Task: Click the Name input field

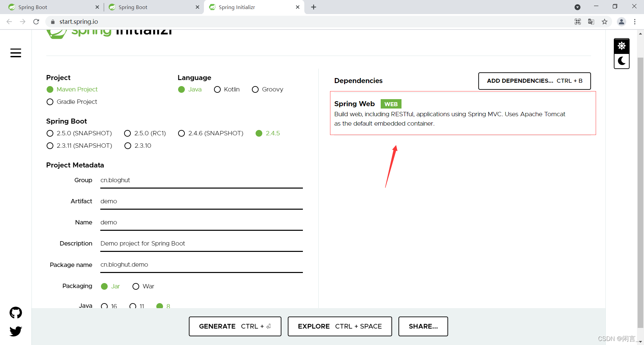Action: tap(202, 223)
